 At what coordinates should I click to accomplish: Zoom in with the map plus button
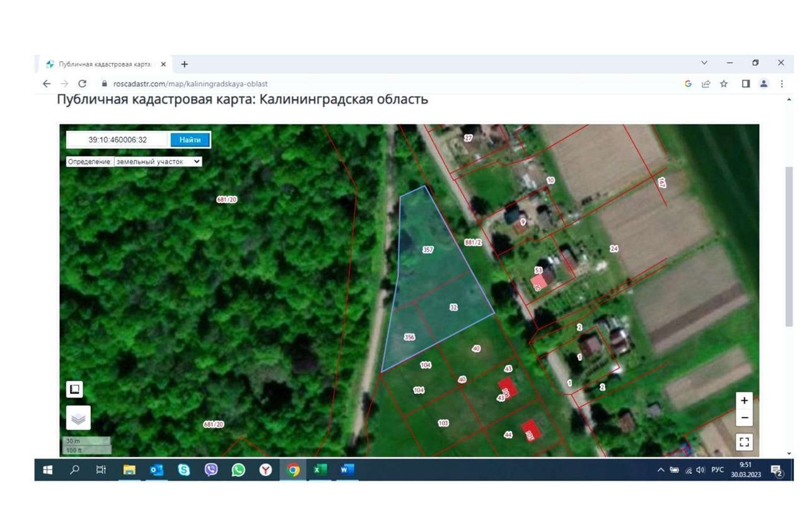coord(744,400)
